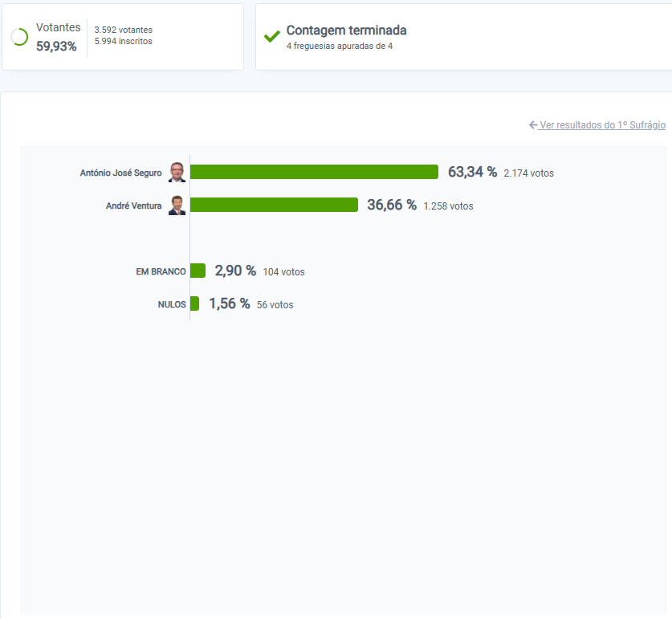Select André Ventura's candidate photo
Viewport: 672px width, 619px height.
[177, 206]
